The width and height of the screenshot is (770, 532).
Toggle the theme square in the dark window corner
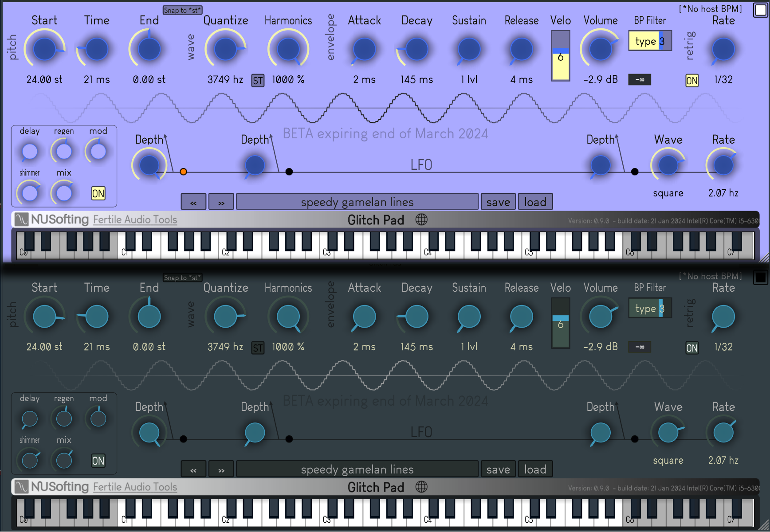(x=760, y=278)
